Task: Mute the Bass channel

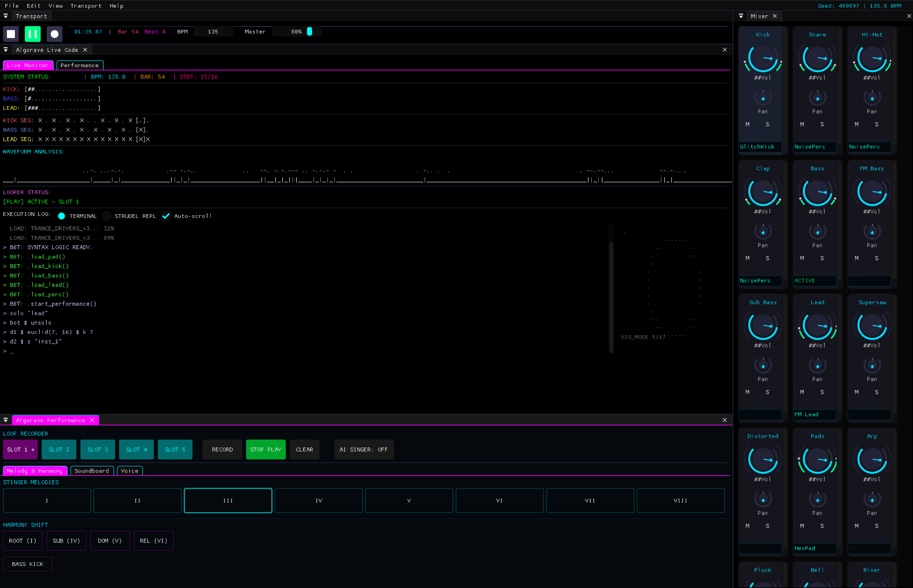Action: [x=802, y=258]
